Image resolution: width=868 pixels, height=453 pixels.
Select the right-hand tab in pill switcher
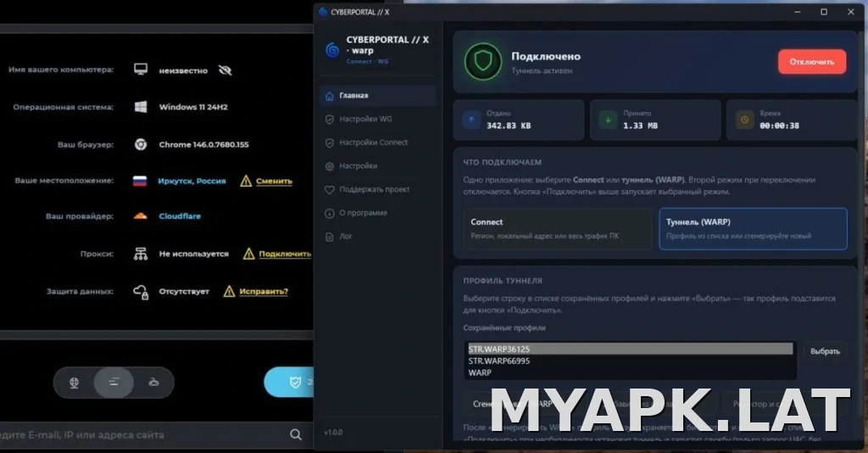[153, 382]
